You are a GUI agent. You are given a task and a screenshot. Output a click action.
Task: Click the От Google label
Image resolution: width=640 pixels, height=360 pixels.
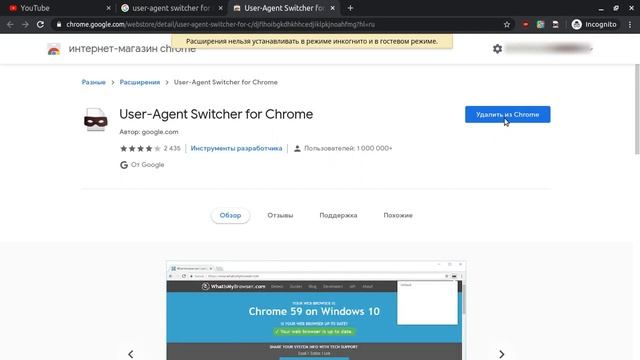142,164
